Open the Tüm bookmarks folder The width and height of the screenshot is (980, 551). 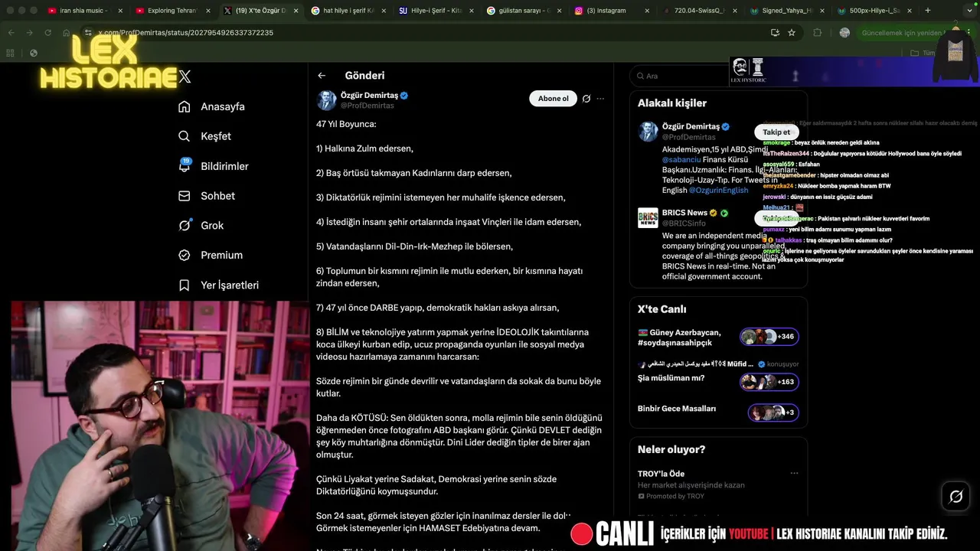(922, 53)
